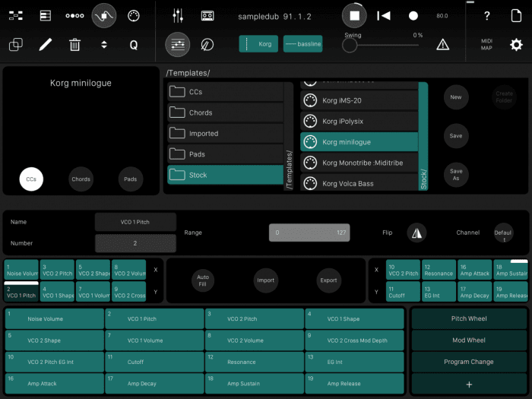Open the MIDI connector icon
The height and width of the screenshot is (399, 532).
coord(133,16)
